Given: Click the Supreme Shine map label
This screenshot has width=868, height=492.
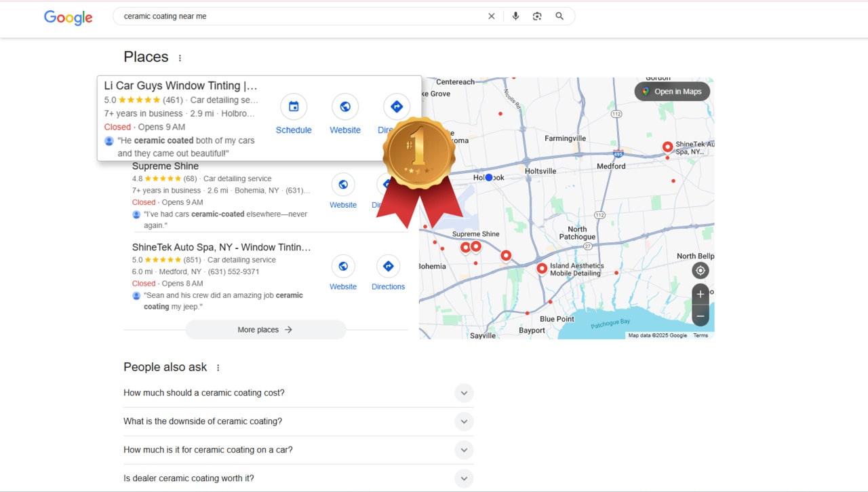Looking at the screenshot, I should (475, 234).
